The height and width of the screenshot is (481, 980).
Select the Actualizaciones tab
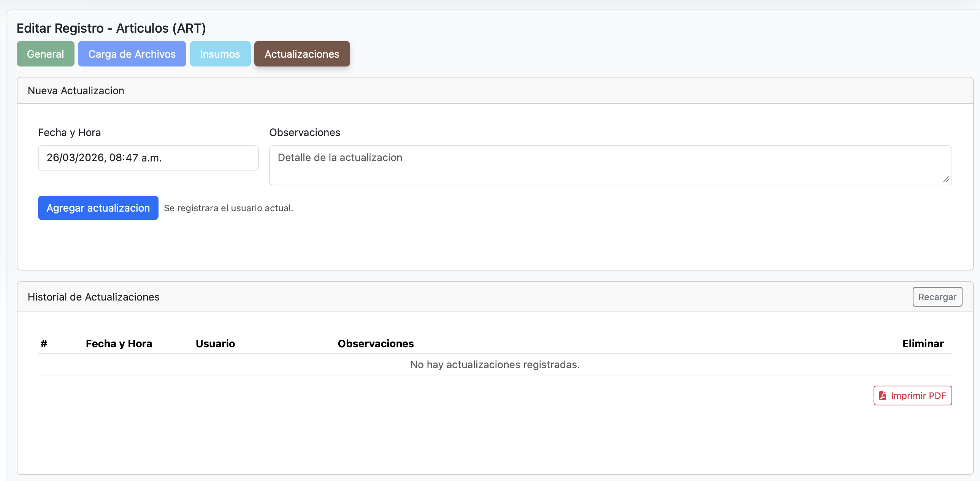click(301, 54)
